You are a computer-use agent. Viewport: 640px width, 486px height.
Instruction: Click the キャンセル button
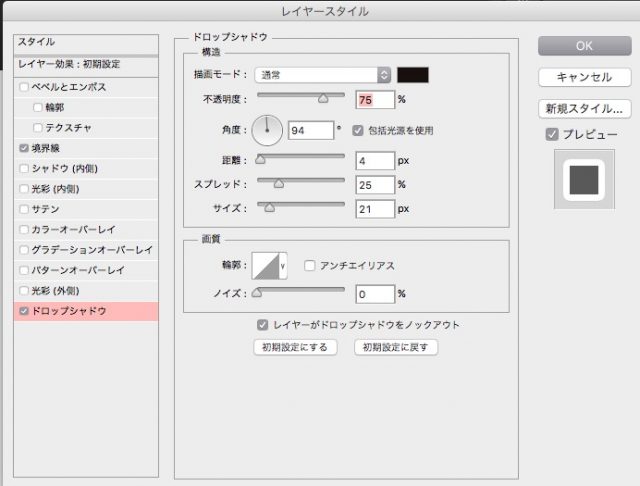(x=582, y=77)
